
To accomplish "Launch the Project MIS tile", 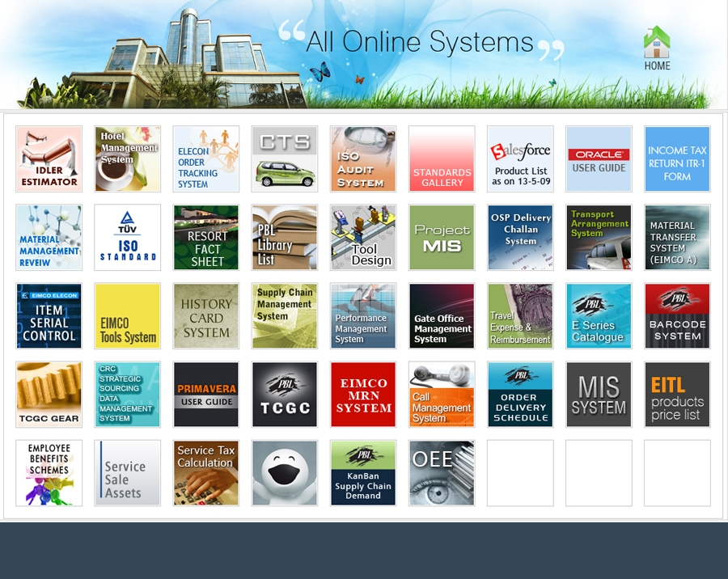I will [x=442, y=238].
